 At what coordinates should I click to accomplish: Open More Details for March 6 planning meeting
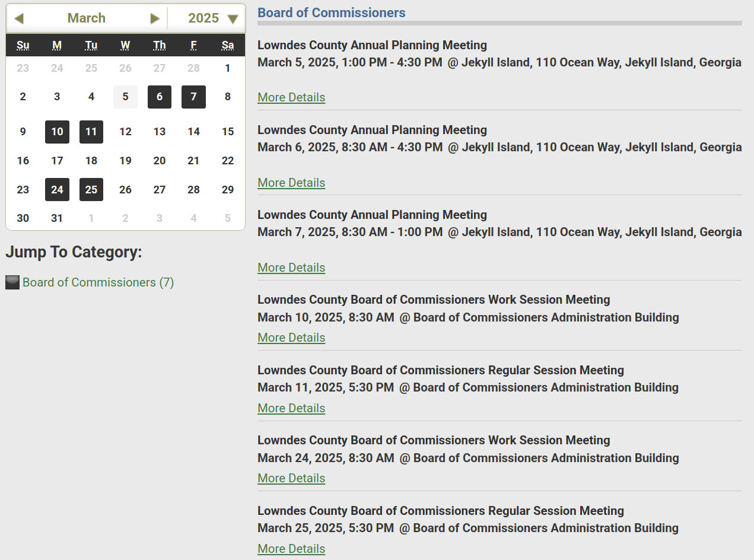(291, 183)
